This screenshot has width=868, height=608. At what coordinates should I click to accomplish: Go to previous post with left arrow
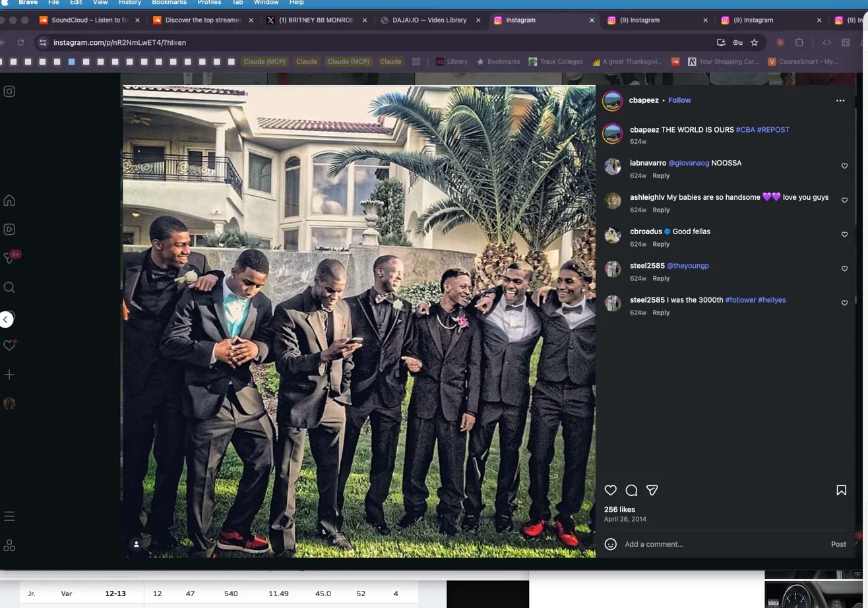6,320
